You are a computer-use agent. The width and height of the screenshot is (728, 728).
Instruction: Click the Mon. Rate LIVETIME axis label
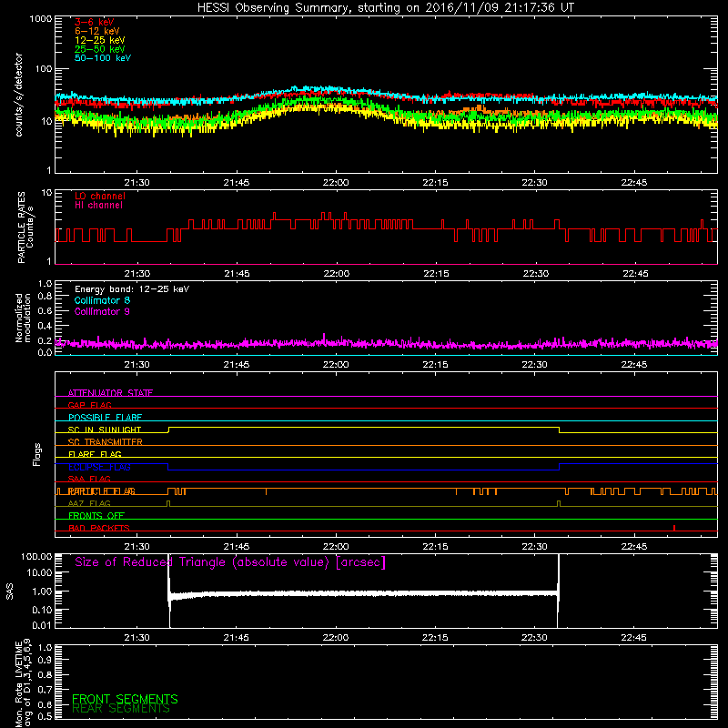(x=24, y=683)
